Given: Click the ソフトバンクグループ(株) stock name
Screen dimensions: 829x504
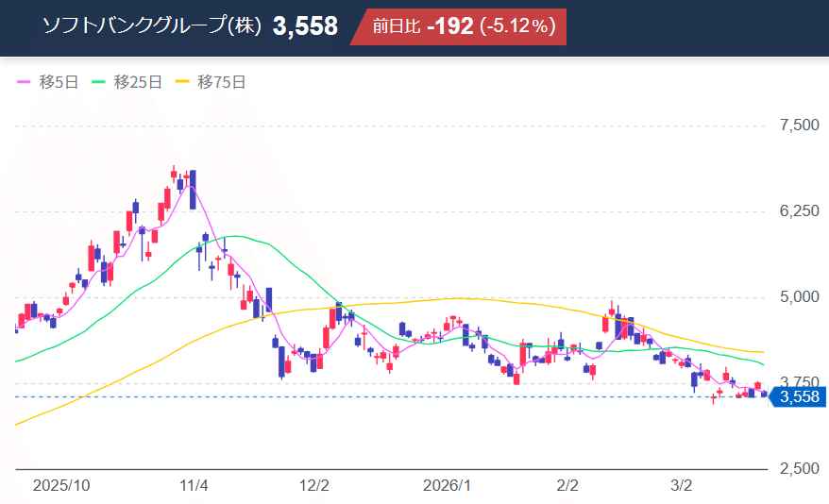Looking at the screenshot, I should [152, 25].
